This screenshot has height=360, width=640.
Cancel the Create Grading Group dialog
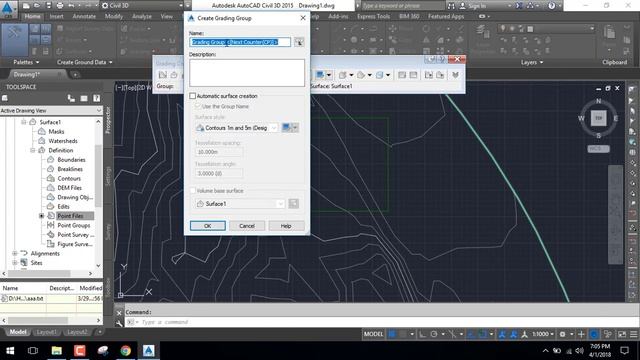click(x=247, y=226)
